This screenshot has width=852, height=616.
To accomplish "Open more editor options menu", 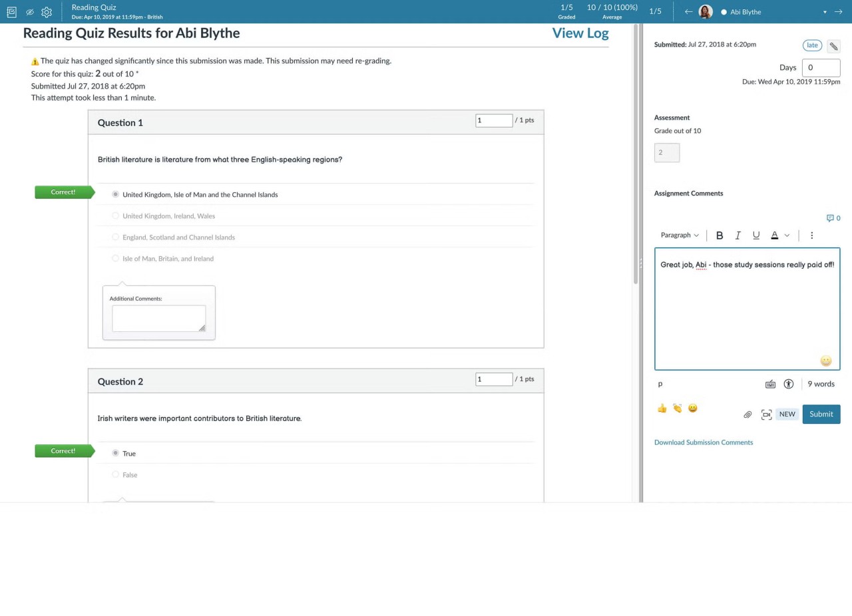I will pyautogui.click(x=811, y=235).
